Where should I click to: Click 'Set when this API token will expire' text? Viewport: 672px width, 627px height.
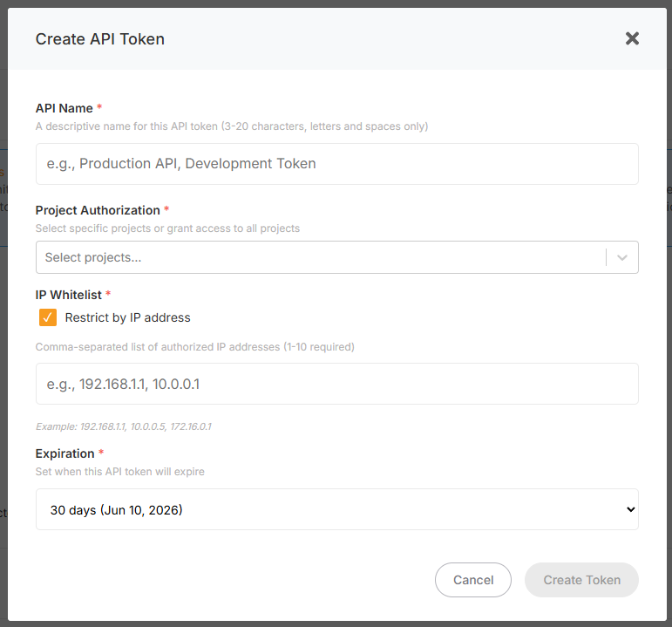[120, 471]
